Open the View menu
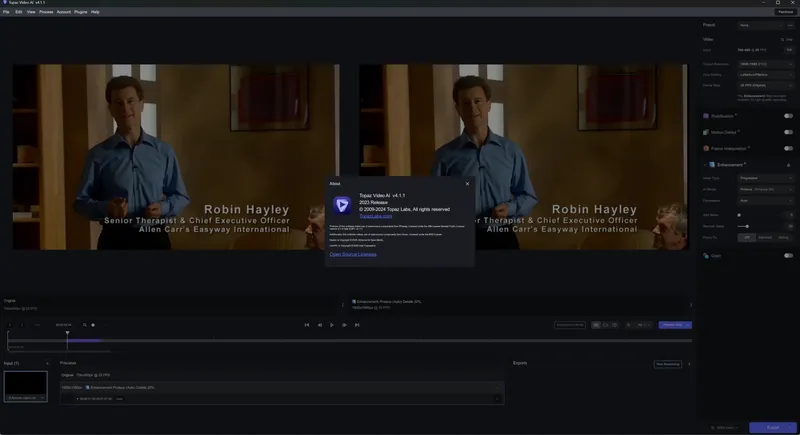 pyautogui.click(x=31, y=12)
